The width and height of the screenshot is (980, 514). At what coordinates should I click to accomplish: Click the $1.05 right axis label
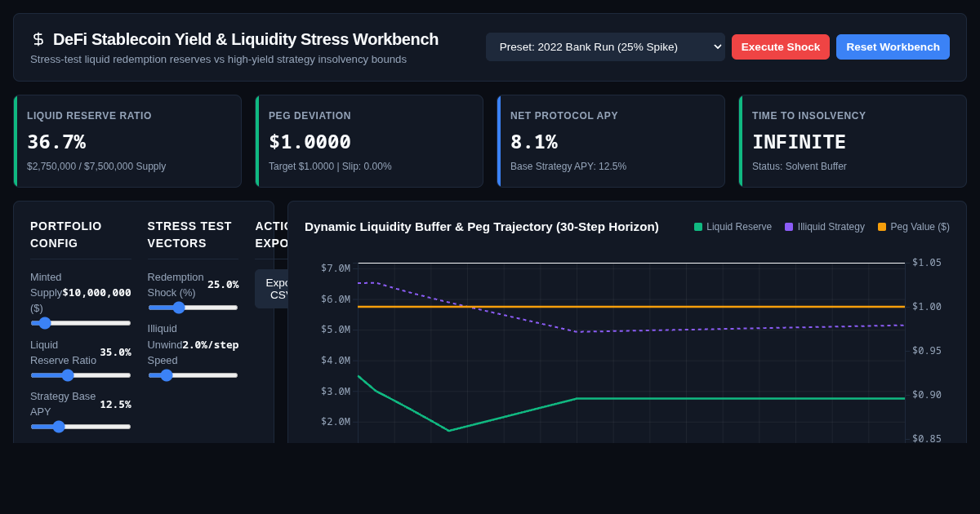click(927, 263)
